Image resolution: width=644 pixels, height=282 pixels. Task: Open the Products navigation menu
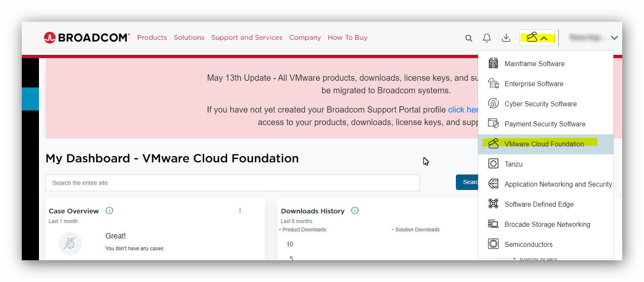click(x=152, y=38)
